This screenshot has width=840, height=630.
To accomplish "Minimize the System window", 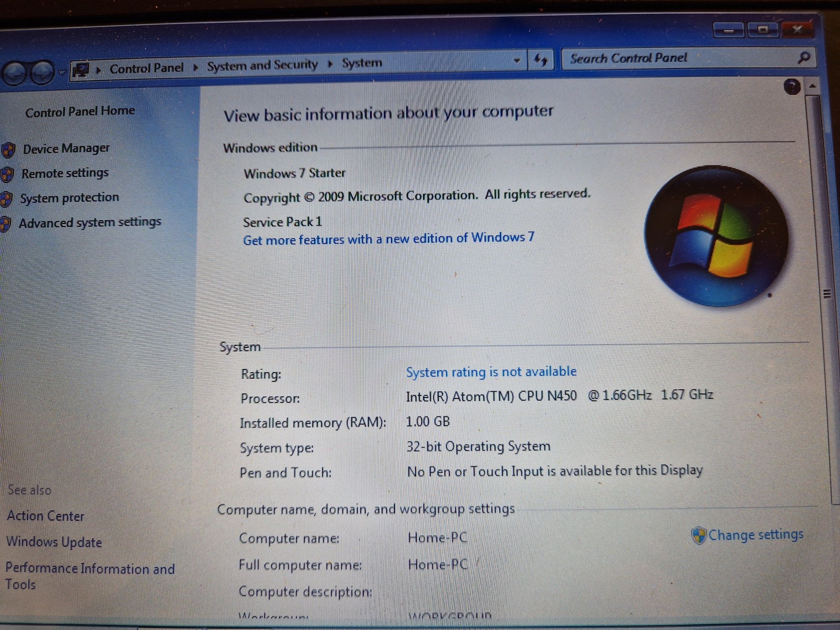I will 729,31.
